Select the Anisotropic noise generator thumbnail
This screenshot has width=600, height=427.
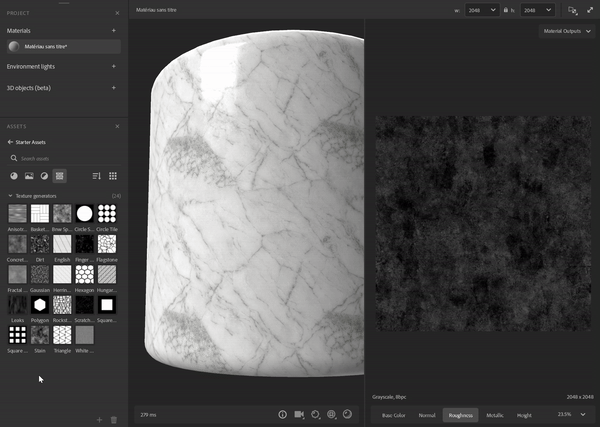(18, 214)
